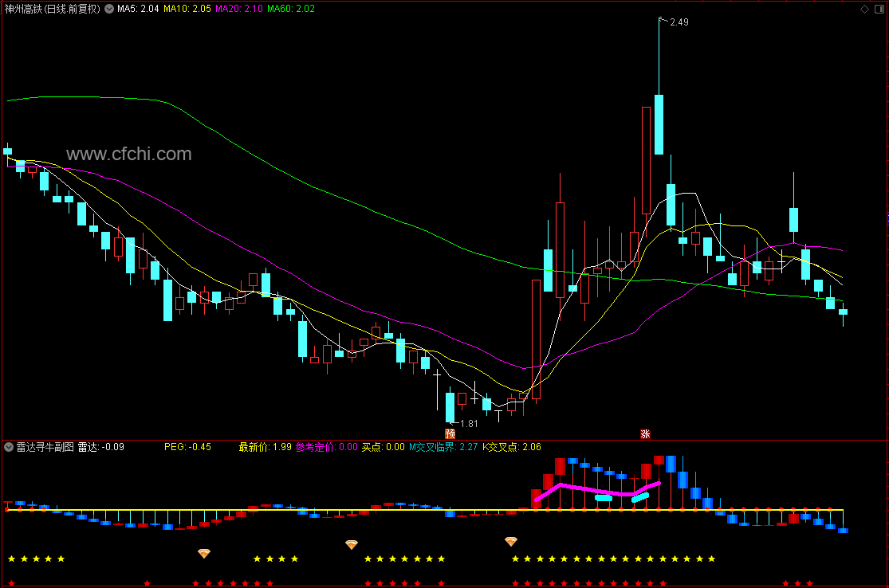Click the 涨 rise marker badge
This screenshot has width=889, height=588.
tap(645, 434)
